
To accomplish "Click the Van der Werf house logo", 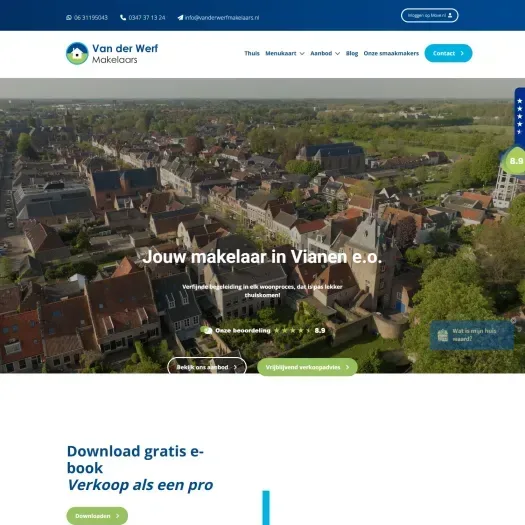I will [x=77, y=53].
